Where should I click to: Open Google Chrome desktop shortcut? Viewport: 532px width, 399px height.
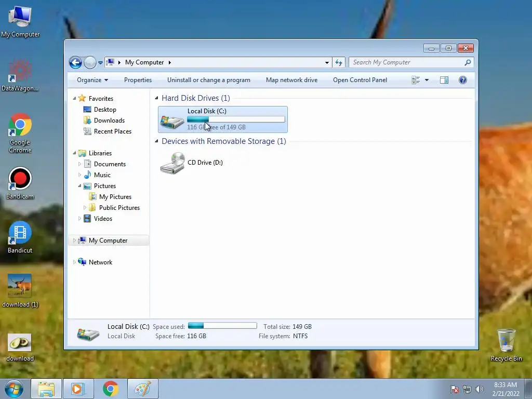[20, 133]
